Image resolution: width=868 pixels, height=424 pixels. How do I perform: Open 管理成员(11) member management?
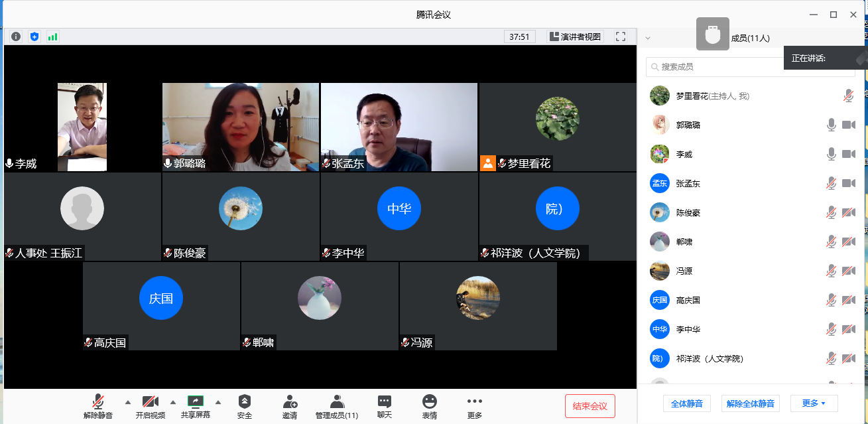click(337, 406)
